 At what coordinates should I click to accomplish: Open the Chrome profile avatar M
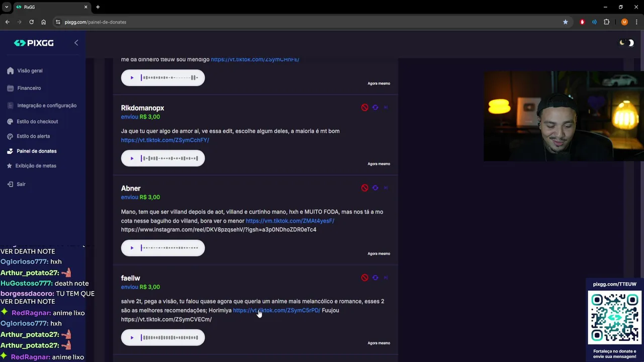(x=624, y=22)
